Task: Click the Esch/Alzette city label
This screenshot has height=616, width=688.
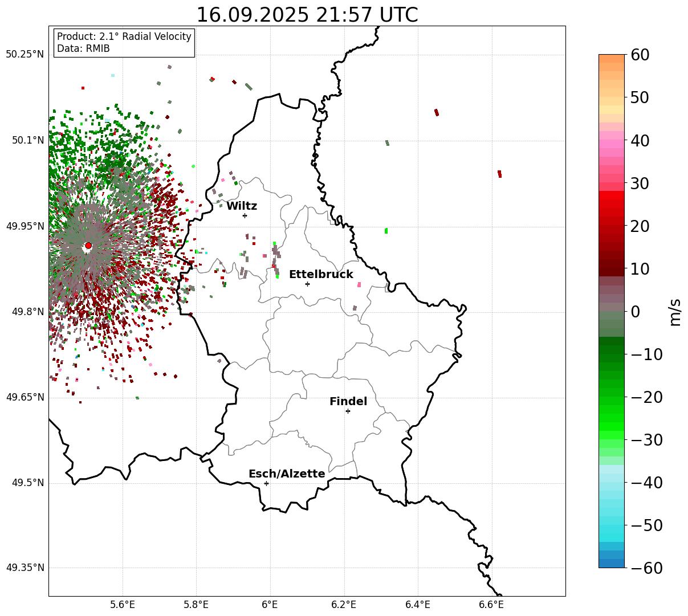Action: point(287,474)
